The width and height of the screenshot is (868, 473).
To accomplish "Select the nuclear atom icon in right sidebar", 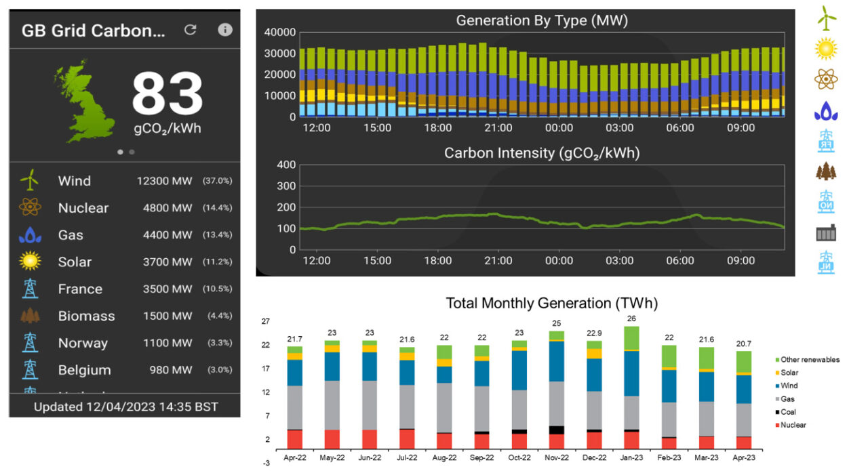I will coord(826,79).
